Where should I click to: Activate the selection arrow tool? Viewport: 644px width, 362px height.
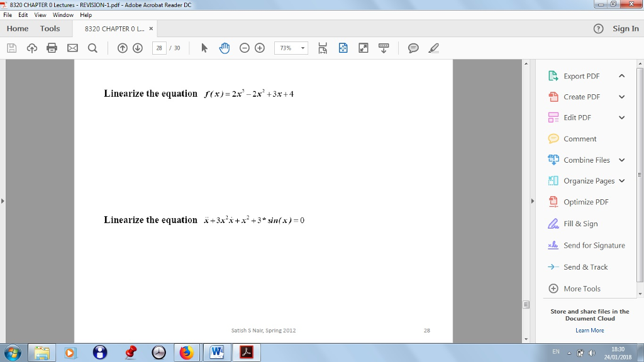pyautogui.click(x=204, y=48)
